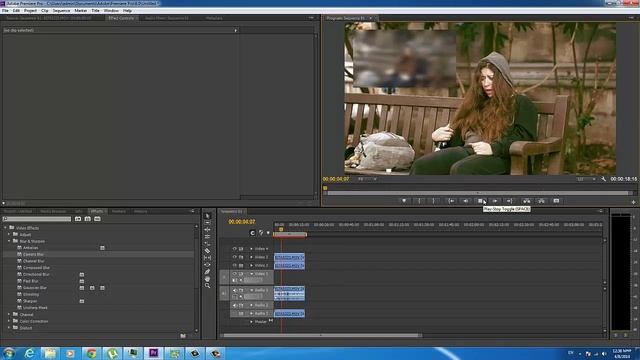Collapse the Video Effects root folder
The height and width of the screenshot is (360, 640).
5,228
